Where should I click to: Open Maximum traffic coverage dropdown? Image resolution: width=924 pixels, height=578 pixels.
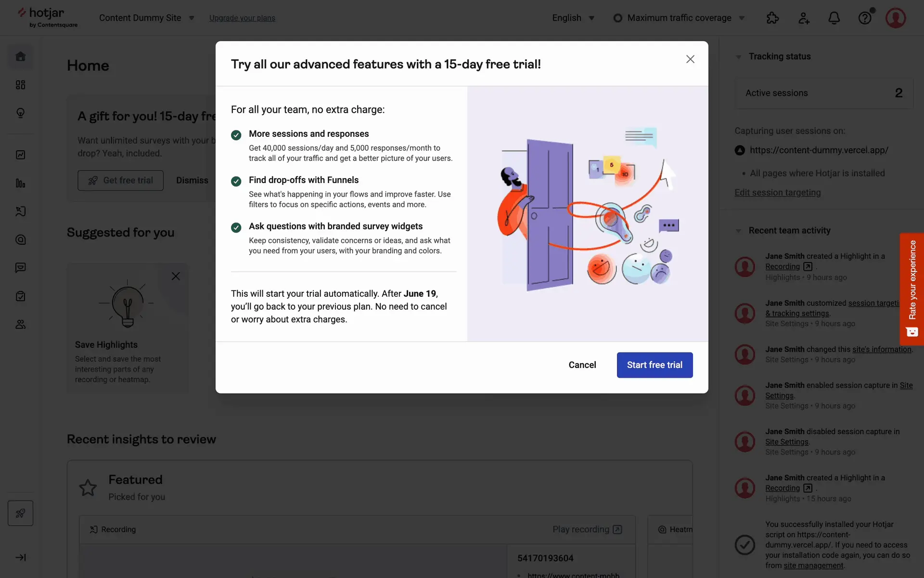click(679, 18)
